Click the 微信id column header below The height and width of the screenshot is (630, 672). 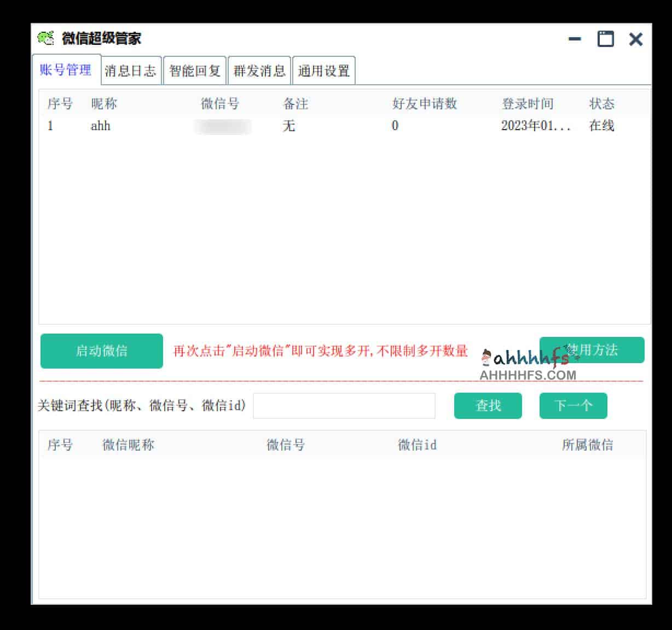pos(416,445)
